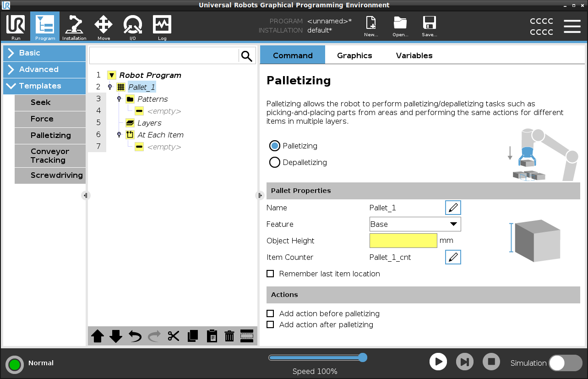The width and height of the screenshot is (588, 379).
Task: Click the pencil icon to edit pallet name
Action: click(x=453, y=208)
